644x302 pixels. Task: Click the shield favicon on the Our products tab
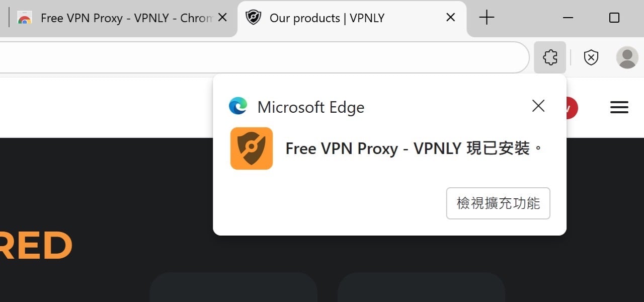tap(254, 17)
